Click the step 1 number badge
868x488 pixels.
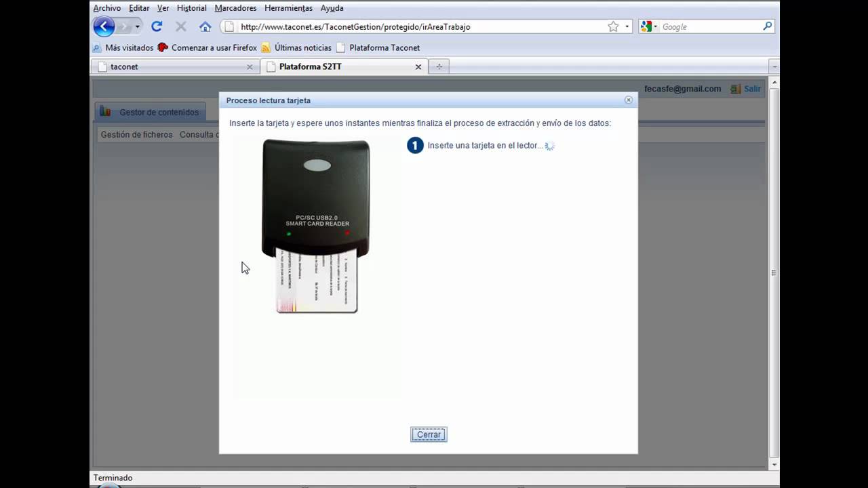pos(415,145)
